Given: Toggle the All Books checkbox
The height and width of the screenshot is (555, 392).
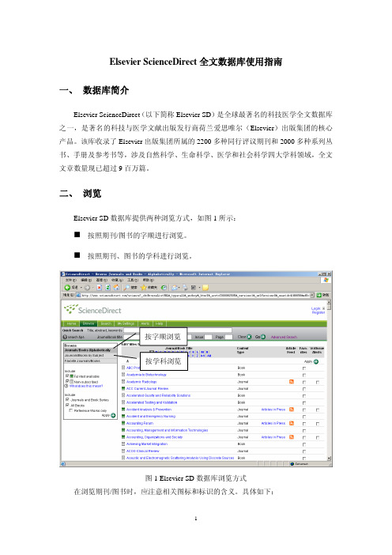Looking at the screenshot, I should pos(67,405).
